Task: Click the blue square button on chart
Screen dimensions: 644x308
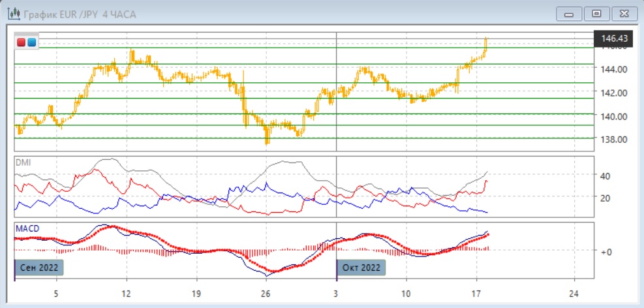Action: coord(31,42)
